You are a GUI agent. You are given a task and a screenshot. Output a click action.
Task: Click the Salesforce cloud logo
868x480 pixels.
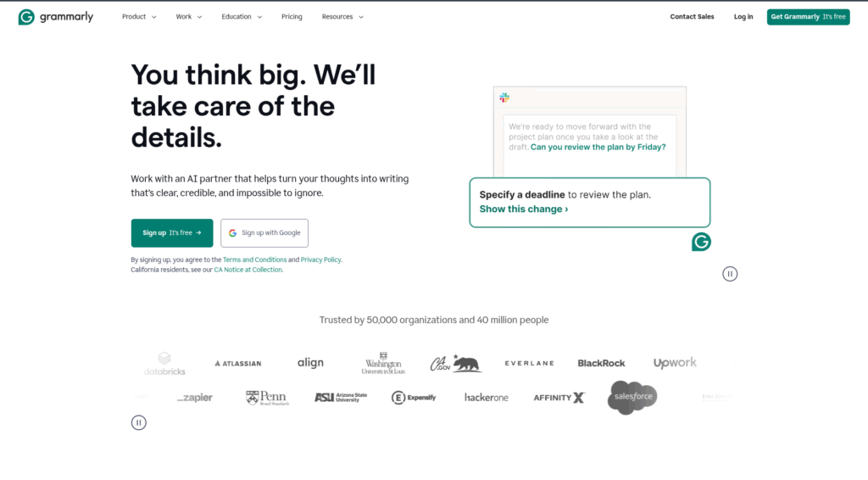(x=632, y=397)
